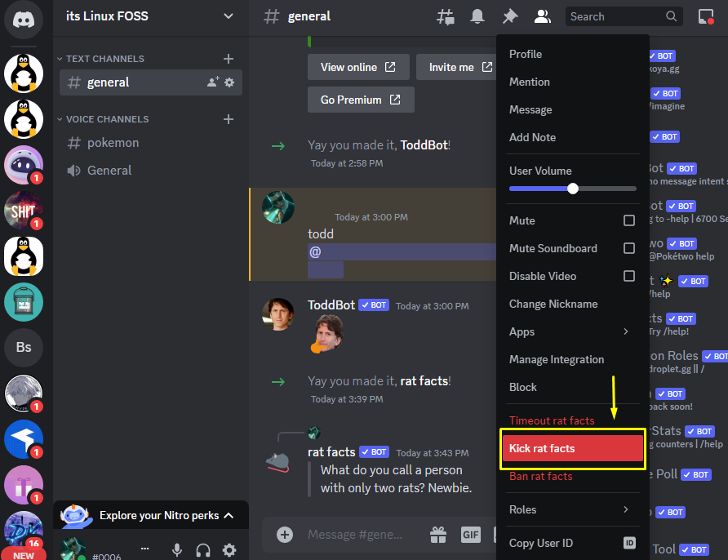This screenshot has width=728, height=560.
Task: Click the attach file plus icon
Action: 285,535
